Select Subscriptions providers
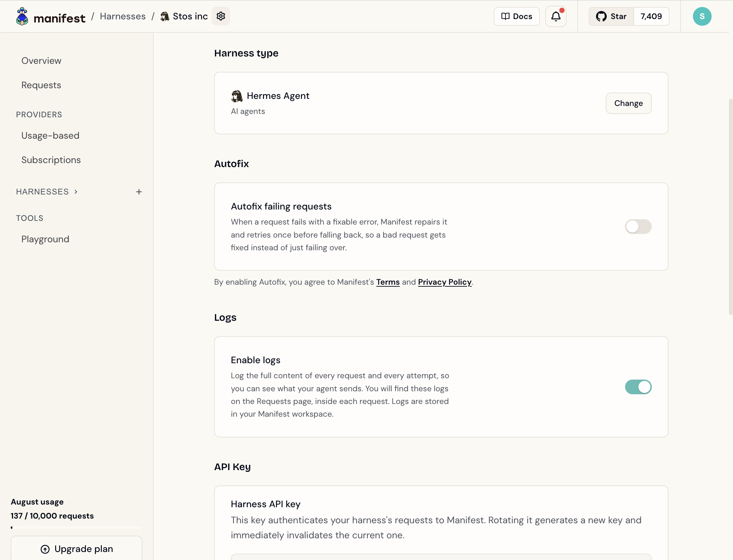 click(51, 160)
